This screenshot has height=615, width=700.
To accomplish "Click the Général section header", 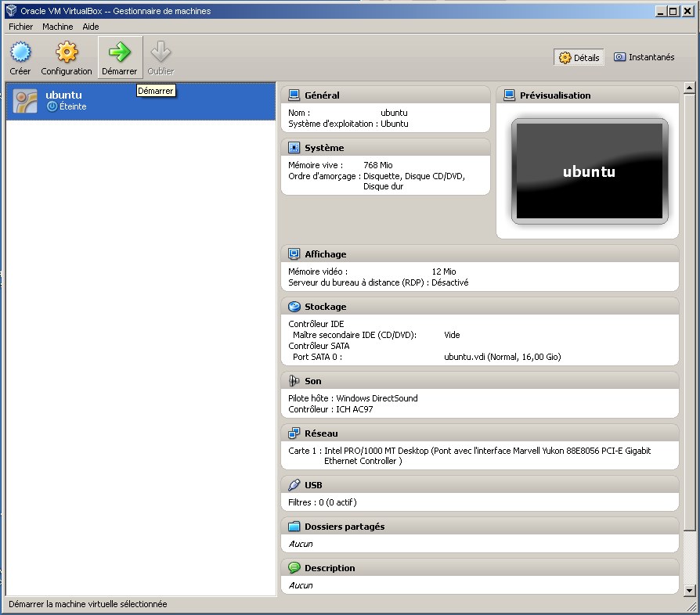I will 322,95.
